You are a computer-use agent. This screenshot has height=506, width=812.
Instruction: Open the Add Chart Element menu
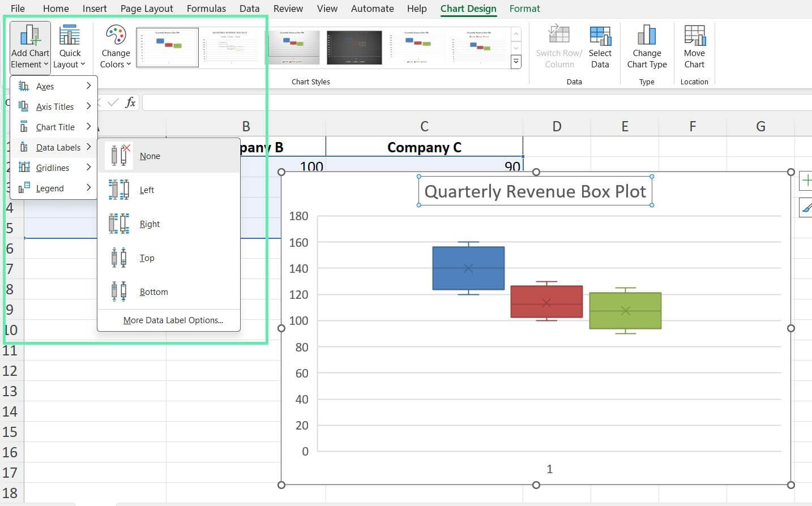(x=29, y=48)
